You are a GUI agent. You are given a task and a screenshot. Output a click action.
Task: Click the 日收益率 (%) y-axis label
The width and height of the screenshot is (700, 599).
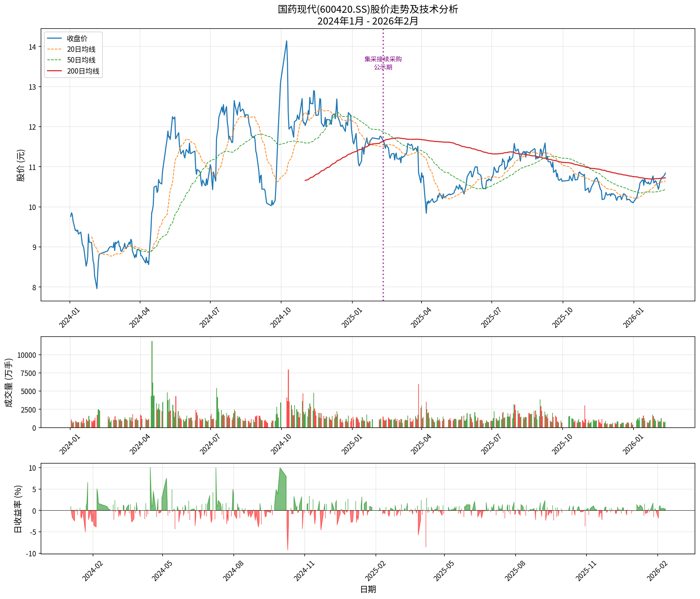[18, 509]
